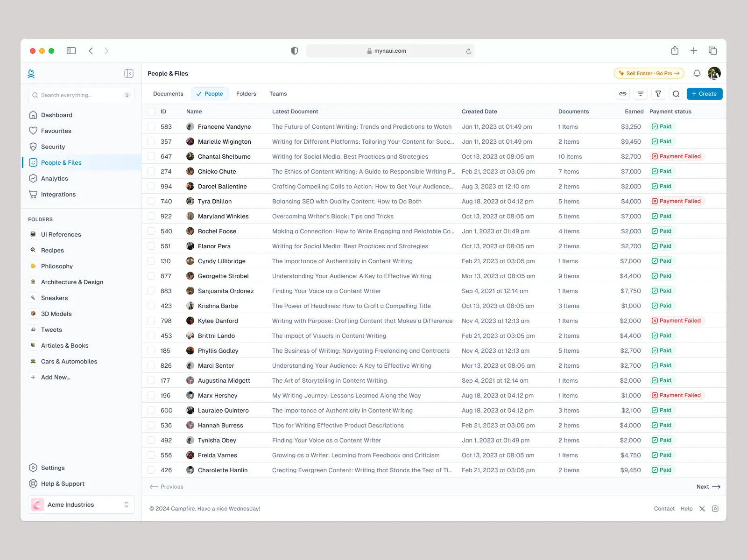
Task: Open the X (Twitter) footer icon
Action: point(702,509)
